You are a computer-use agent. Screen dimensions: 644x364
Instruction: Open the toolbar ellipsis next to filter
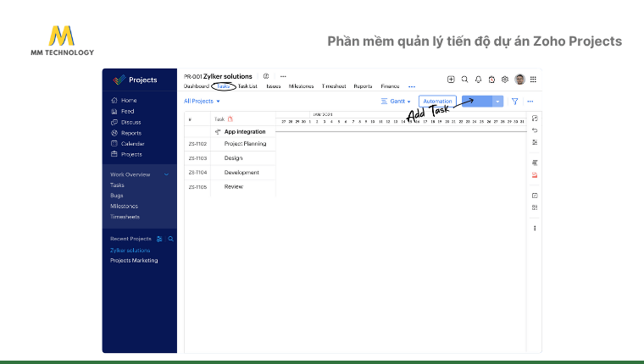click(530, 102)
